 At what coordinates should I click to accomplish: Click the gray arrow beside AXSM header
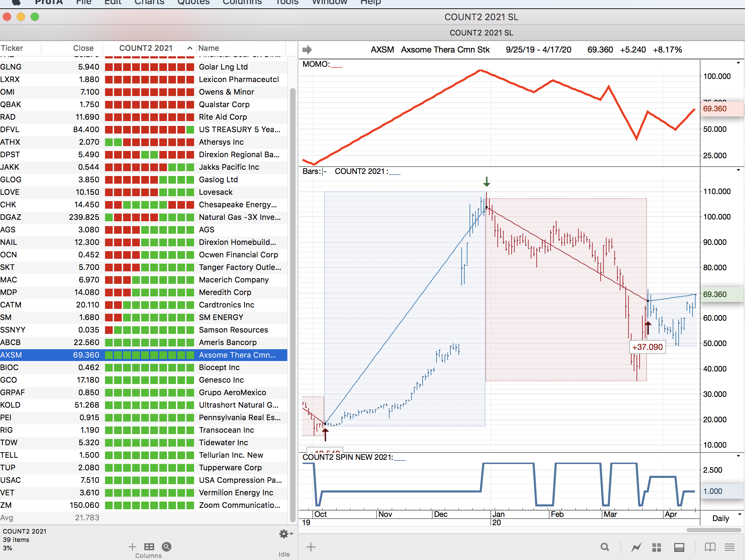(x=307, y=50)
